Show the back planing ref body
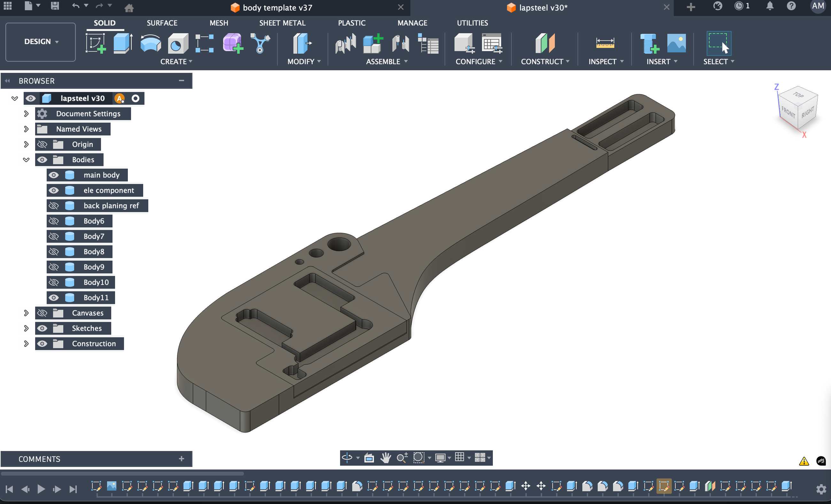Screen dimensions: 831x504 54,206
